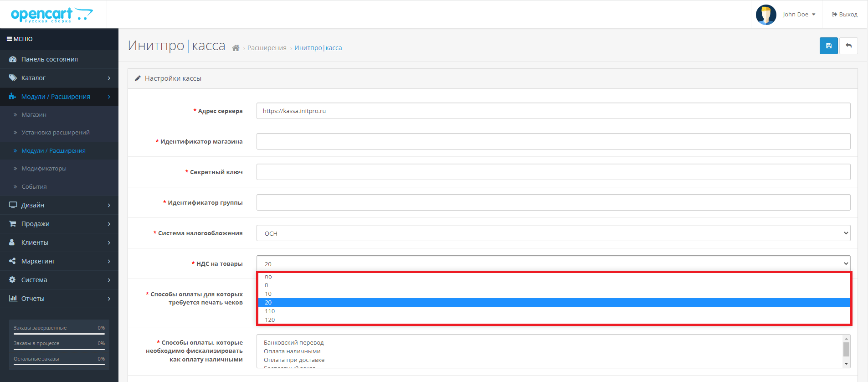
Task: Click the Идентификатор магазина input field
Action: coord(553,141)
